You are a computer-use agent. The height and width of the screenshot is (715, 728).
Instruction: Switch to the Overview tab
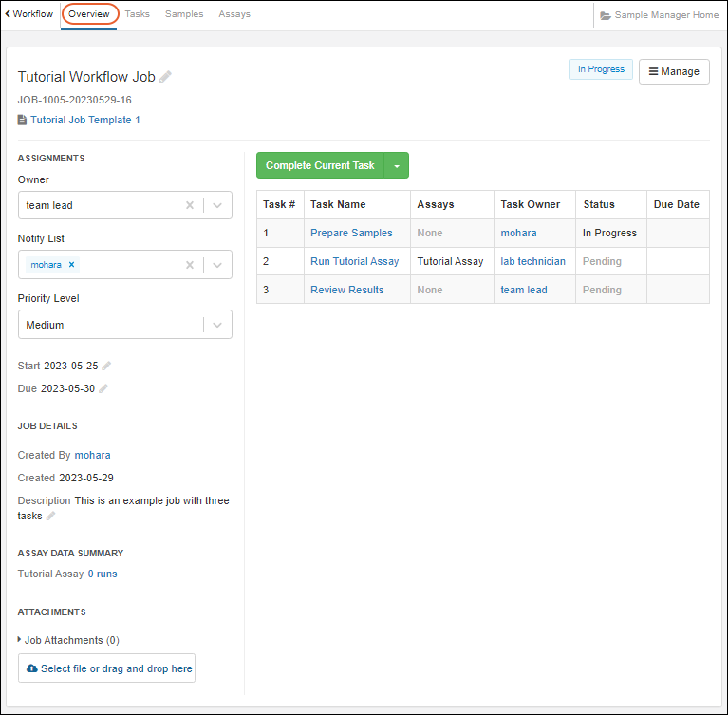pos(89,14)
